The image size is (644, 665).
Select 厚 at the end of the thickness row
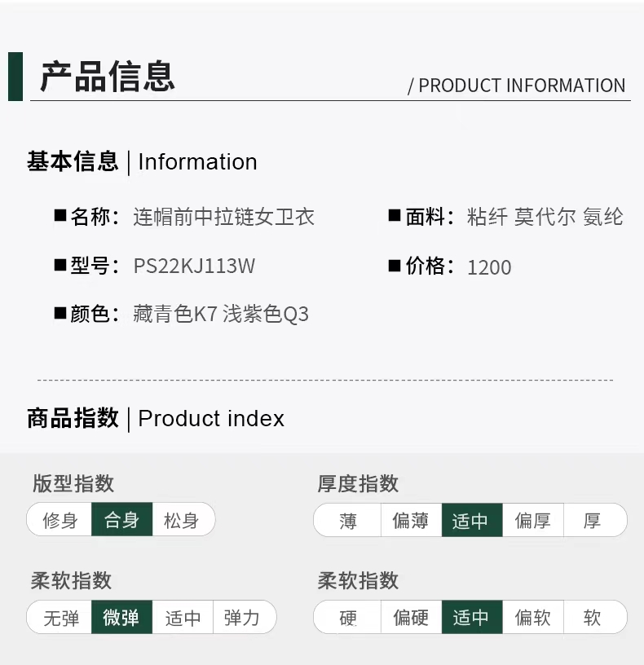593,521
